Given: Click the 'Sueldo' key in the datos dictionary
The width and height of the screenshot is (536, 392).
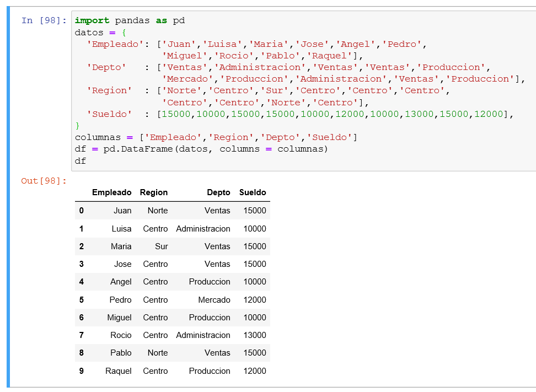Looking at the screenshot, I should click(109, 114).
